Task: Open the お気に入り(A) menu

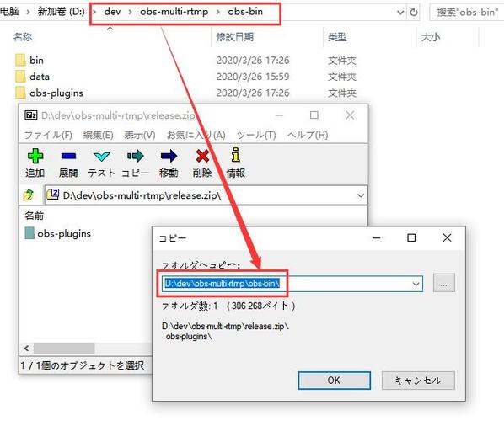Action: (196, 135)
